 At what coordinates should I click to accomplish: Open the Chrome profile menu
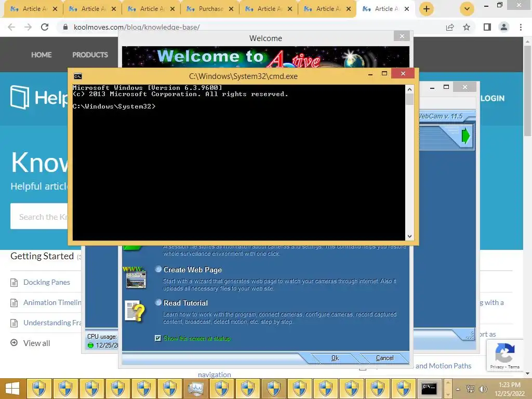504,27
